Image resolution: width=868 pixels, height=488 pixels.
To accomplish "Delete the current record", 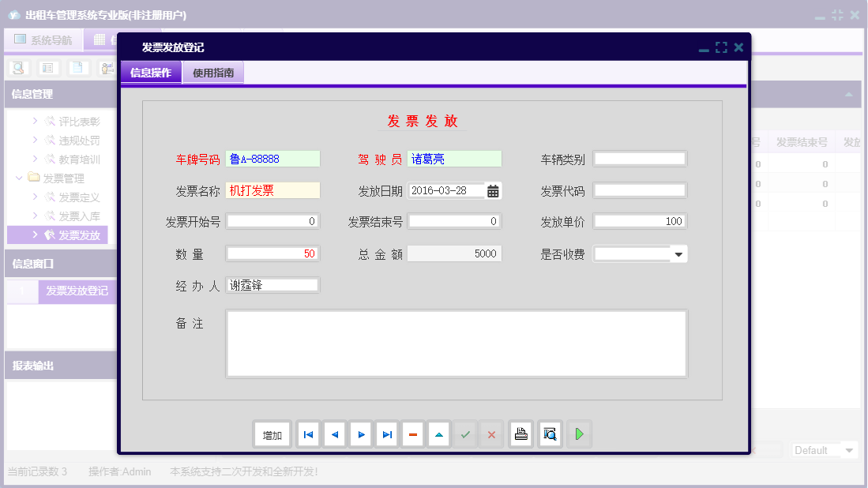I will [412, 434].
